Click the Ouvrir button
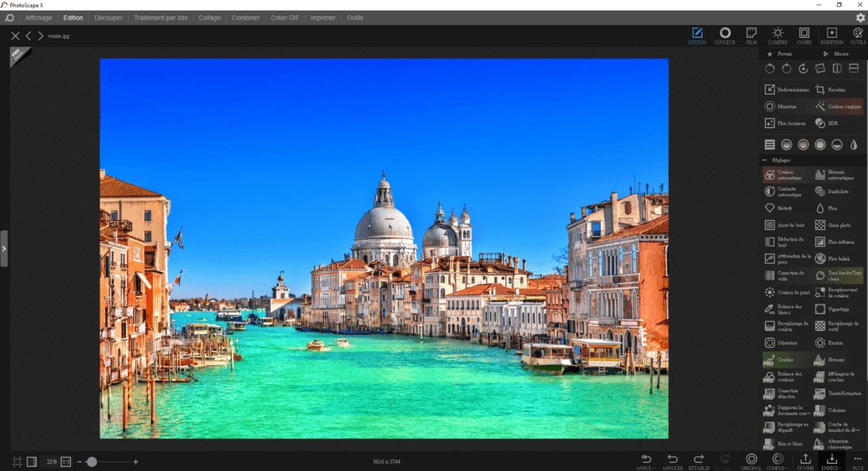868x471 pixels. pos(806,461)
